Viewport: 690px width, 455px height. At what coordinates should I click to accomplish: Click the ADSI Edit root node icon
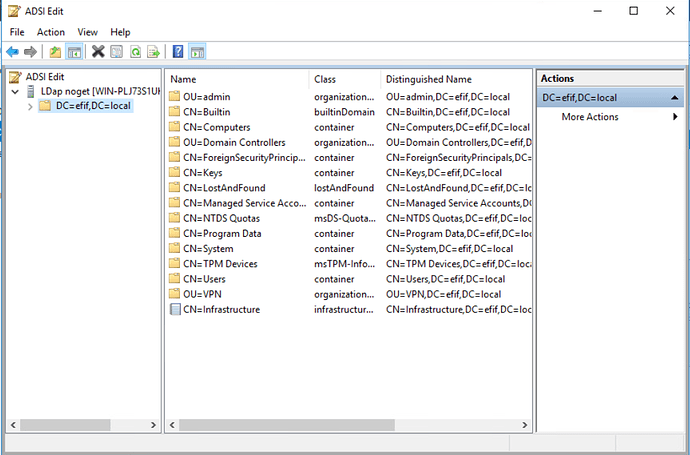coord(15,77)
